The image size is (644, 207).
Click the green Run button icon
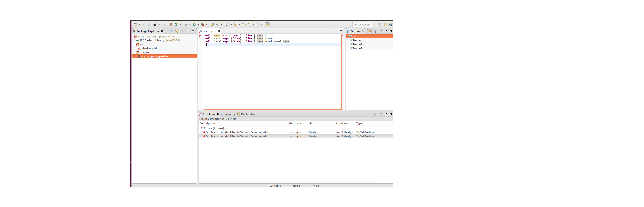(x=194, y=25)
